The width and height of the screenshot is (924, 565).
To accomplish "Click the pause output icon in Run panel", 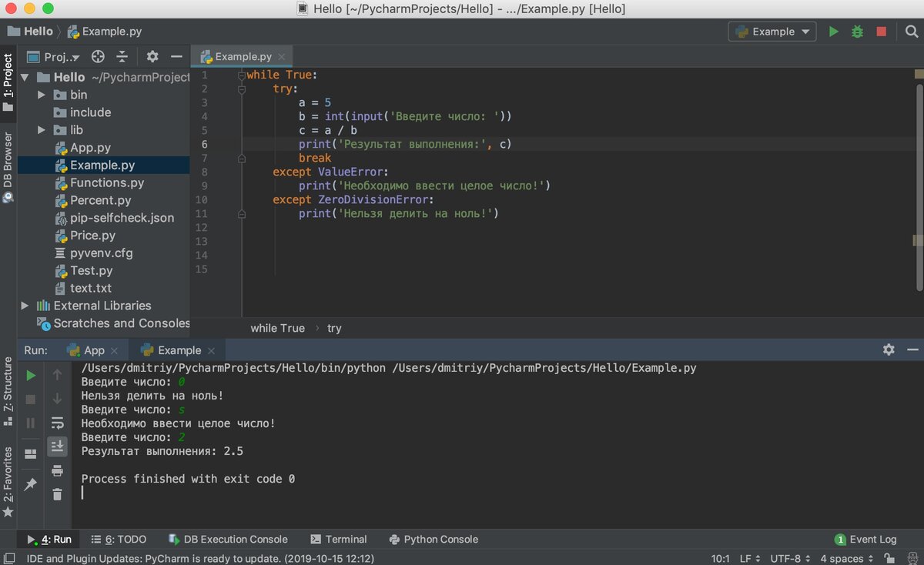I will coord(31,423).
